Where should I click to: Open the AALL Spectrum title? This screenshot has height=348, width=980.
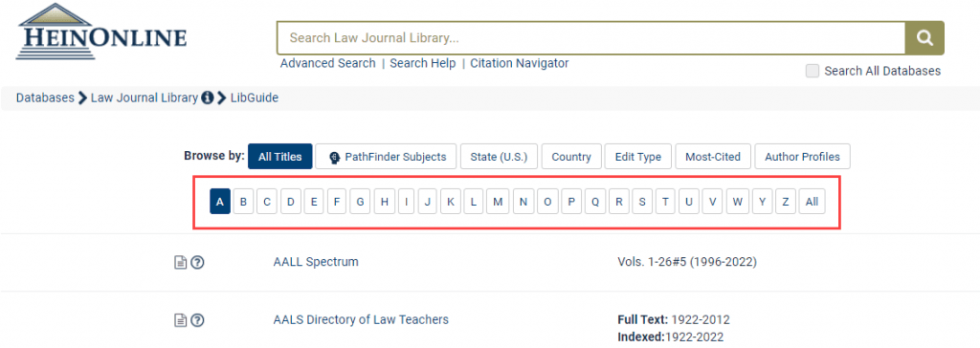point(316,262)
